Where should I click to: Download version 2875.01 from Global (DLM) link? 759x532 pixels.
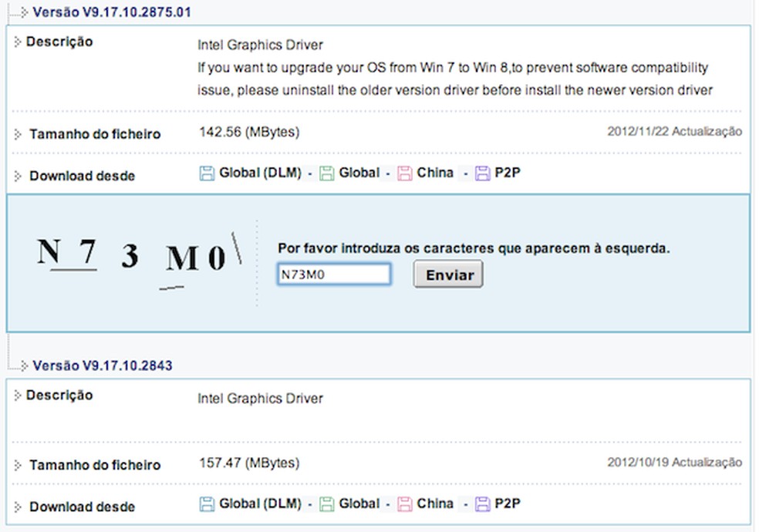[261, 173]
